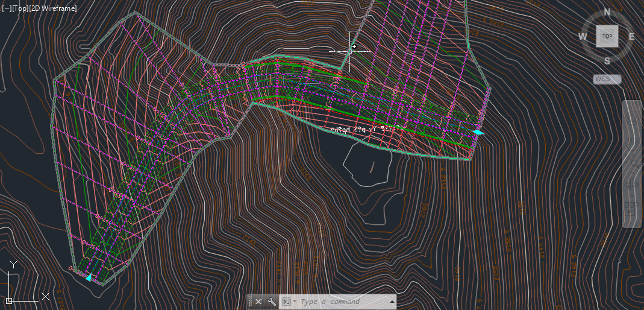Click the command prompt icon
The height and width of the screenshot is (310, 644).
(287, 302)
